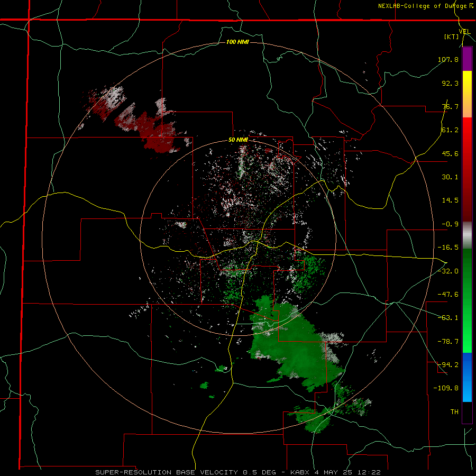
Task: Select the -94.2 scale value
Action: click(448, 365)
